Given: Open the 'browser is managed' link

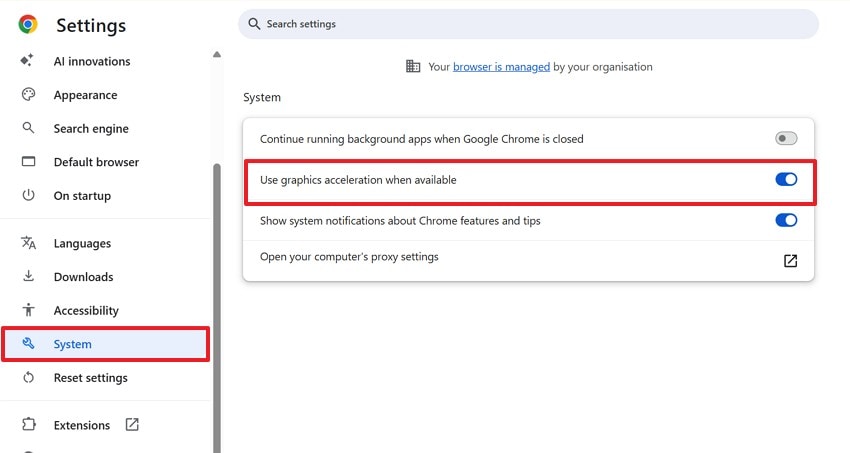Looking at the screenshot, I should click(501, 67).
